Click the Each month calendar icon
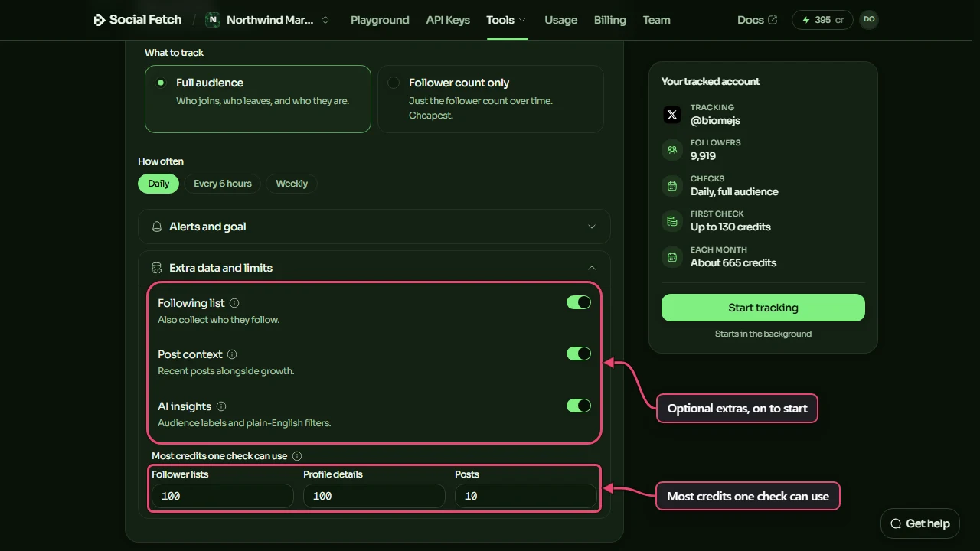The height and width of the screenshot is (551, 980). (x=672, y=257)
